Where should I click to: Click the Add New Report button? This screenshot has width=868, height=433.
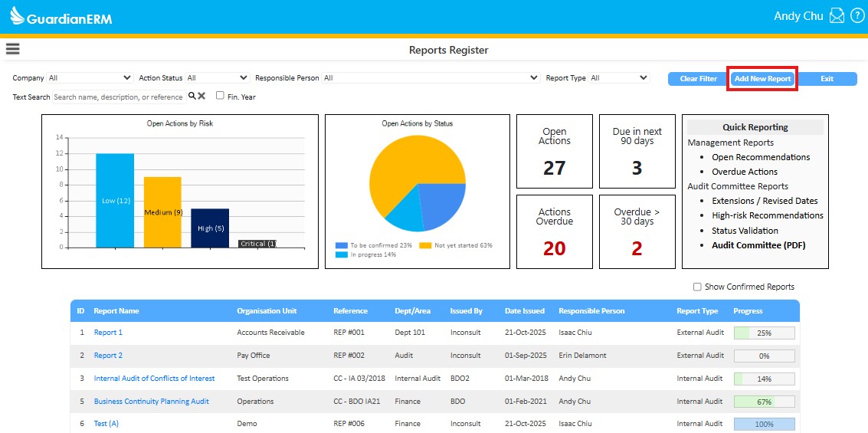coord(762,79)
